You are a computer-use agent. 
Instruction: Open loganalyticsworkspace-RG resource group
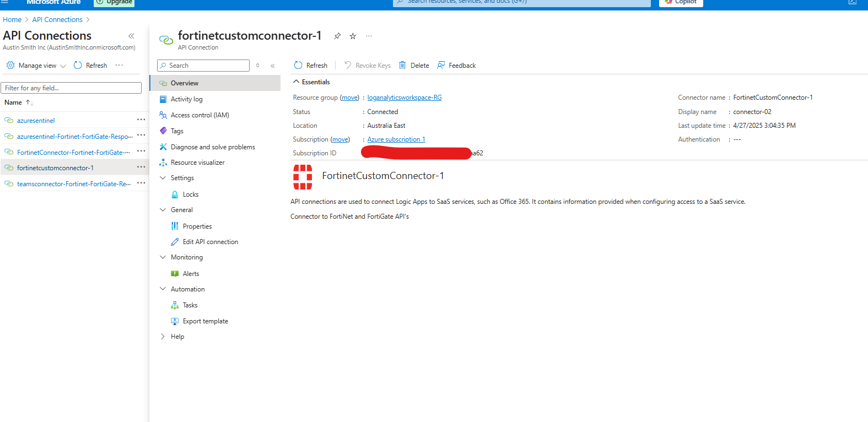[x=405, y=98]
